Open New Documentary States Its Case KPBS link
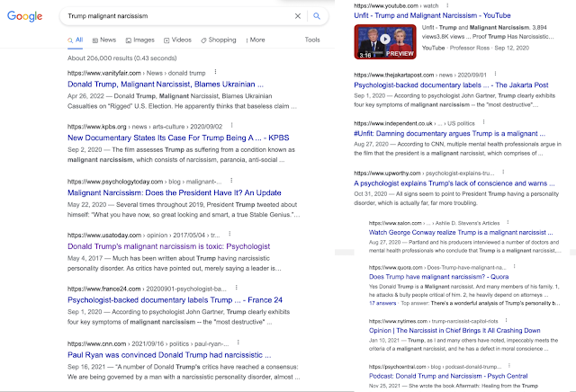The image size is (576, 392). (178, 138)
